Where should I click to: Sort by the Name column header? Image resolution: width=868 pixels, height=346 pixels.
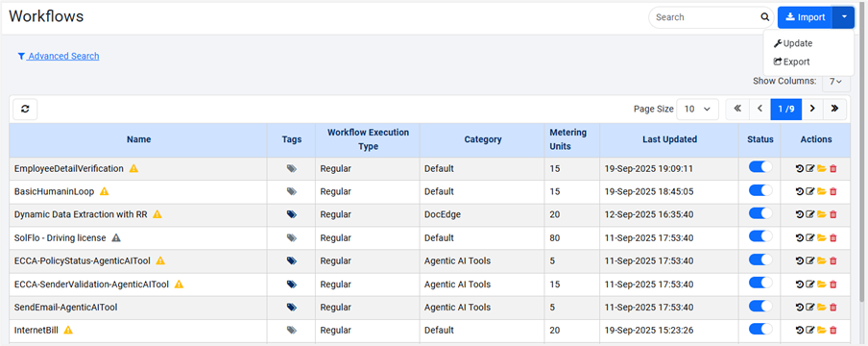138,139
